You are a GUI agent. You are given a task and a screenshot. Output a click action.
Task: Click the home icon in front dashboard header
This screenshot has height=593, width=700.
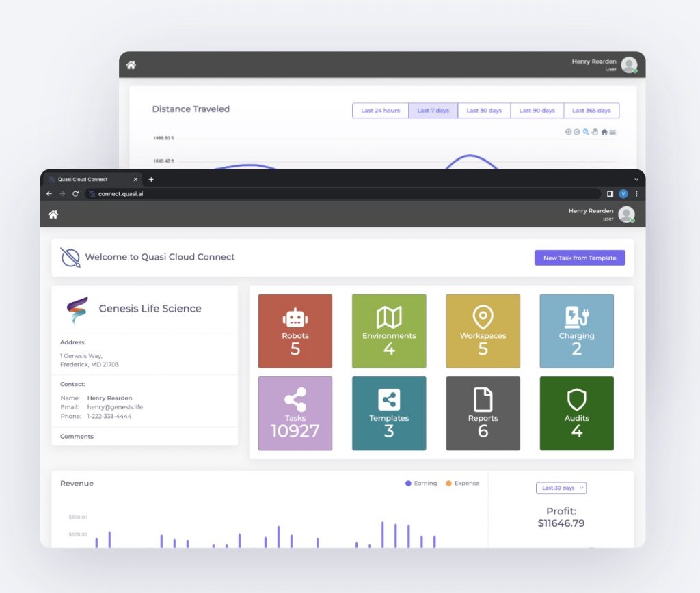(53, 215)
